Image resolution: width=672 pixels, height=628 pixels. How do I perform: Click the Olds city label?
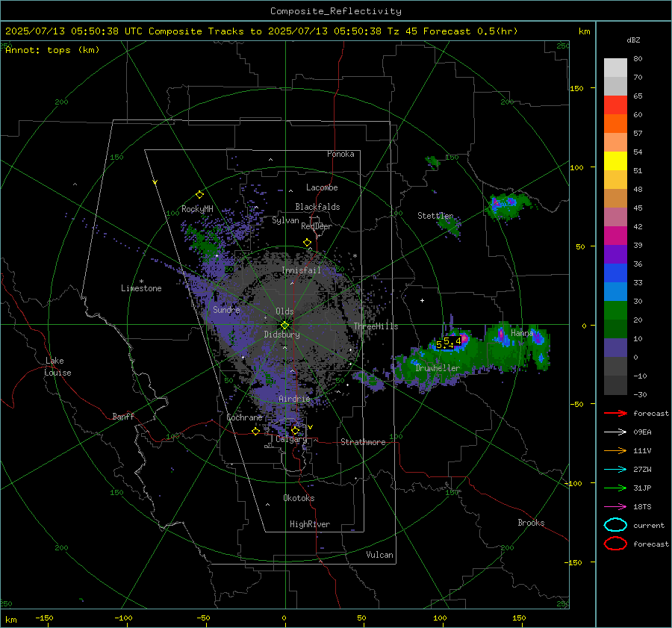pyautogui.click(x=284, y=311)
